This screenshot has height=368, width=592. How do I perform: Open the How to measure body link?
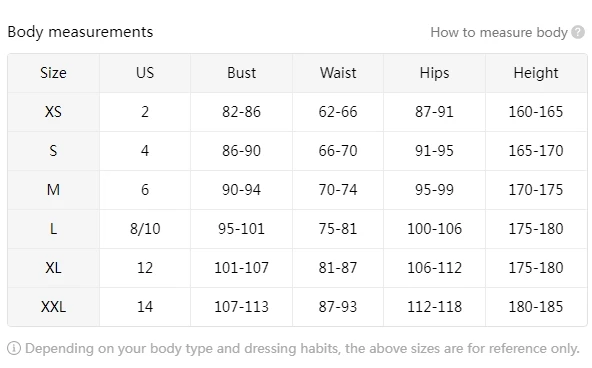(x=499, y=32)
